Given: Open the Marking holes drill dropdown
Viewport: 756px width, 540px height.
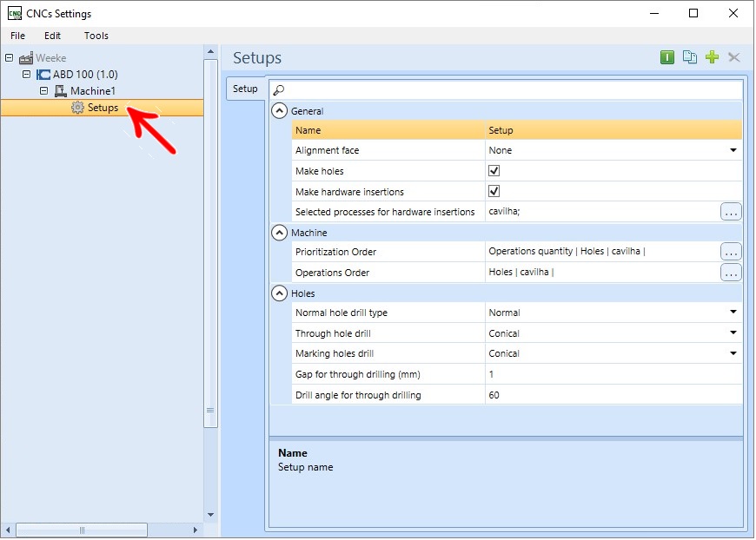Looking at the screenshot, I should 733,353.
